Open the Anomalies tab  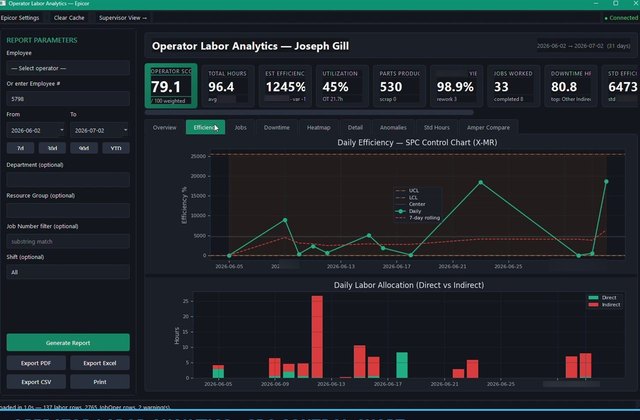tap(393, 127)
